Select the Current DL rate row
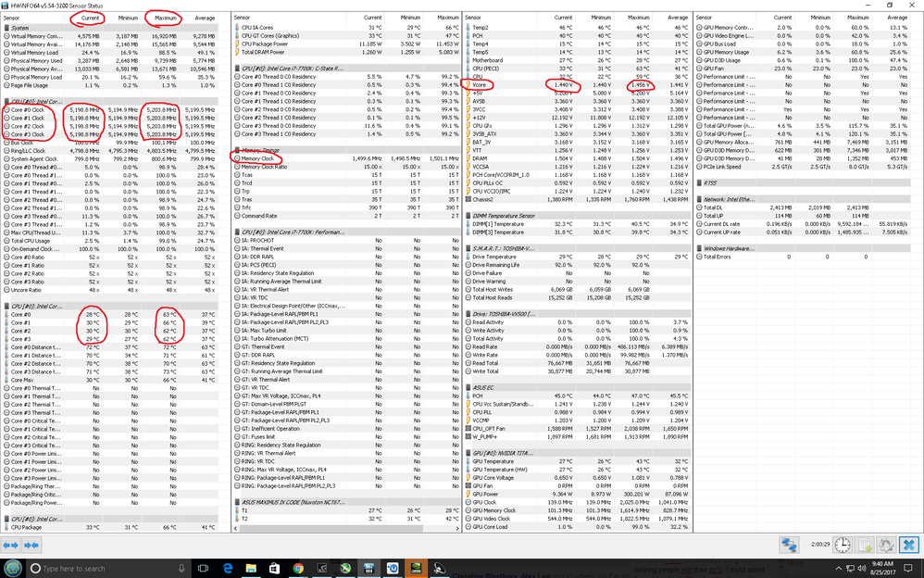The image size is (924, 578). coord(804,224)
